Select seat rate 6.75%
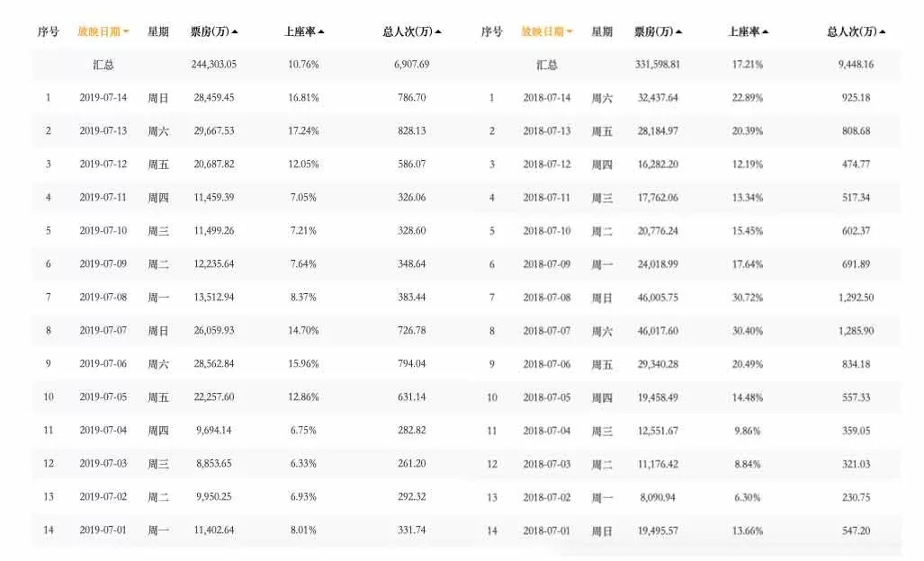 point(303,430)
